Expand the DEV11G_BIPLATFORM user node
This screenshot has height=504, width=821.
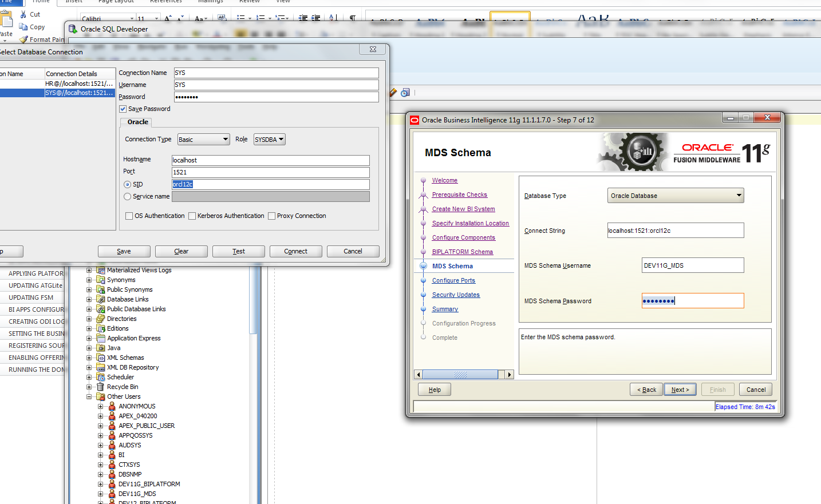point(101,484)
